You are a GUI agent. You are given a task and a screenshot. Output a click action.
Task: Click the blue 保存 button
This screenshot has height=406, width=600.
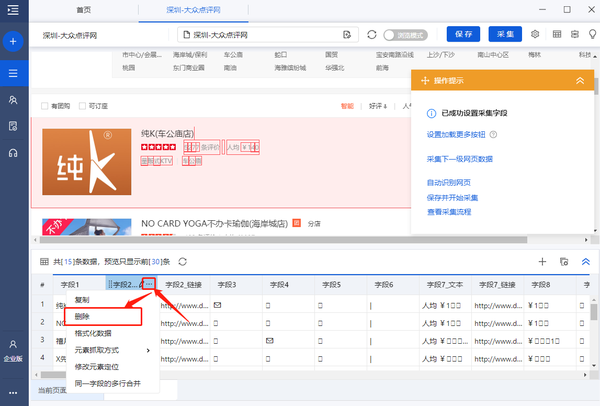[463, 34]
